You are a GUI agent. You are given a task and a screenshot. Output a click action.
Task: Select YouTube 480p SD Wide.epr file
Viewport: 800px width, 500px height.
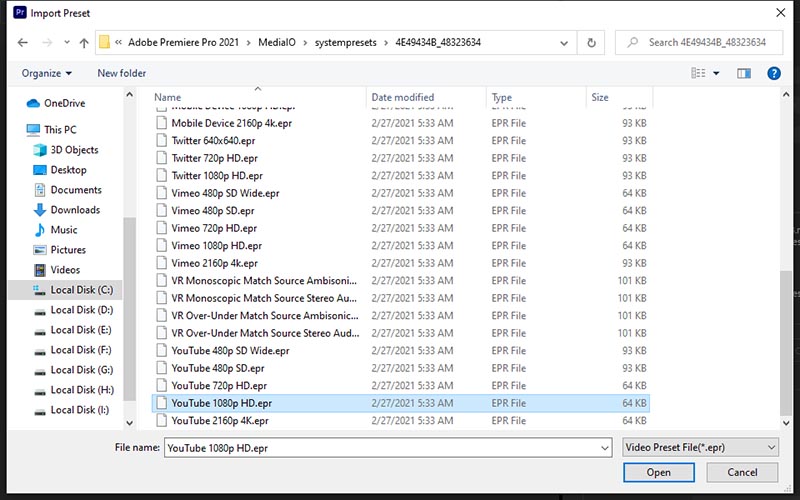[401, 351]
